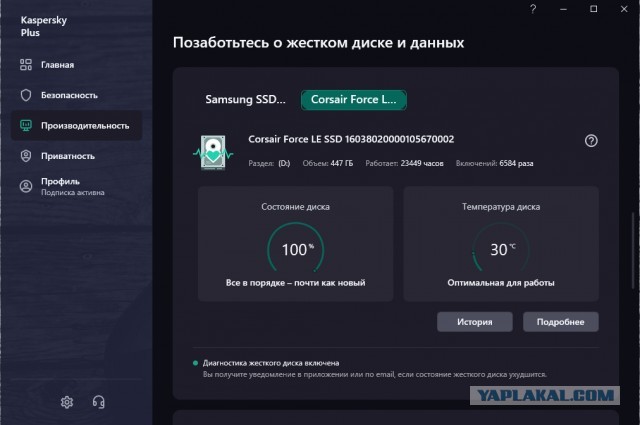
Task: Click the heading Позаботьтесь о жестком диске и данных
Action: pyautogui.click(x=318, y=42)
